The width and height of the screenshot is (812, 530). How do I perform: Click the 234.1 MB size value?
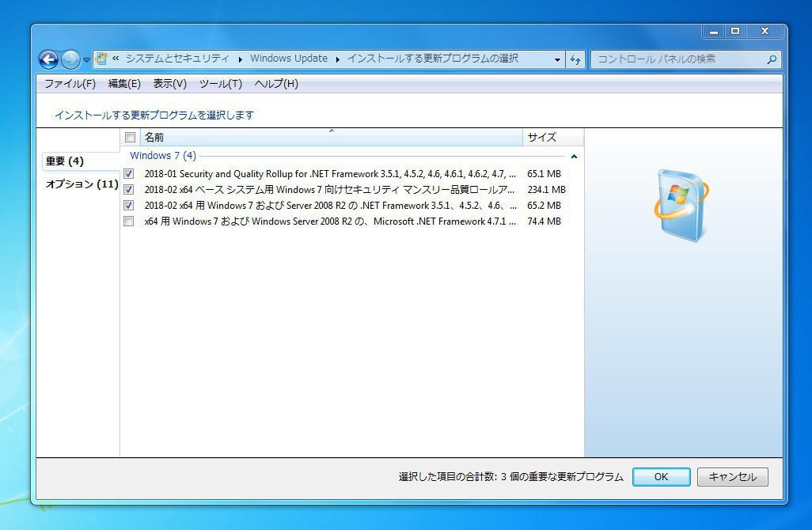[546, 190]
